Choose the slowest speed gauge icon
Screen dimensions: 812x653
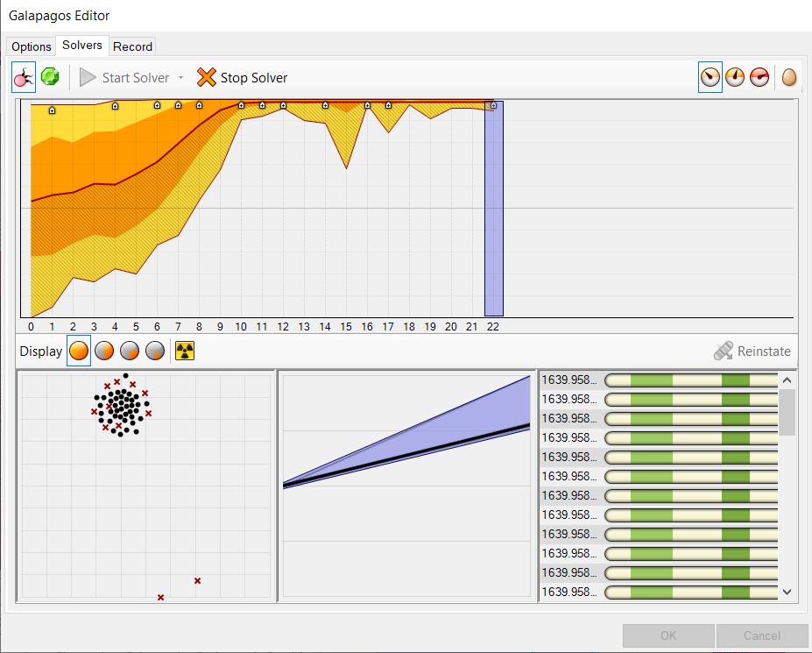pos(710,77)
